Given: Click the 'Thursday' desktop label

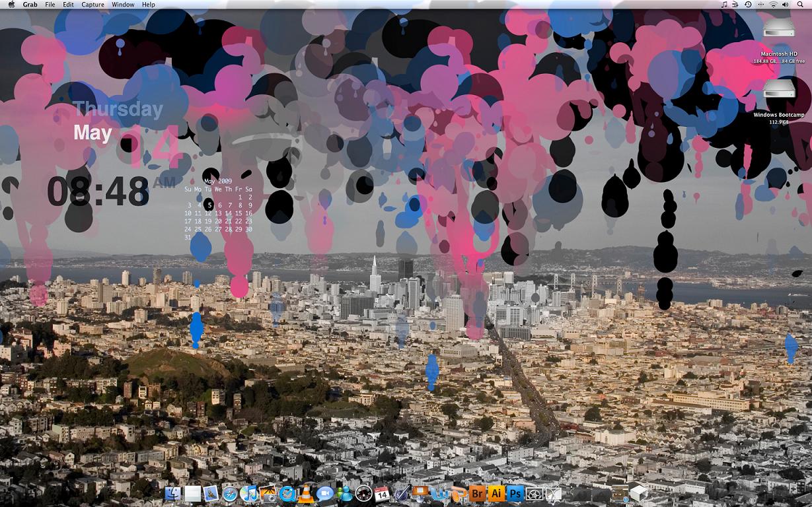Looking at the screenshot, I should [118, 109].
